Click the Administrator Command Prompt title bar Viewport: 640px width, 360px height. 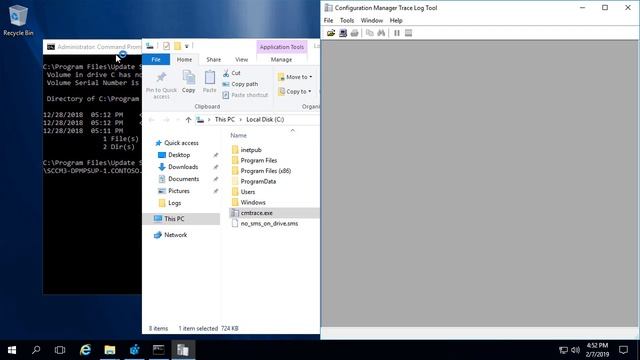pyautogui.click(x=92, y=47)
